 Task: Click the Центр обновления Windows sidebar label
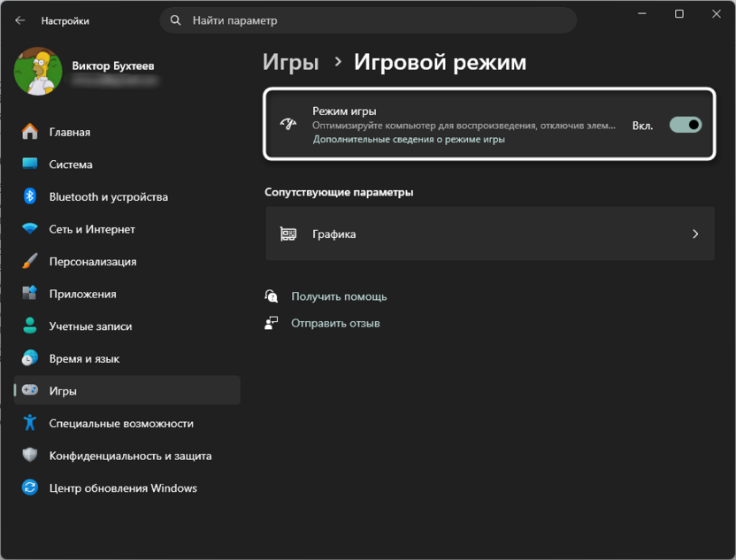123,488
